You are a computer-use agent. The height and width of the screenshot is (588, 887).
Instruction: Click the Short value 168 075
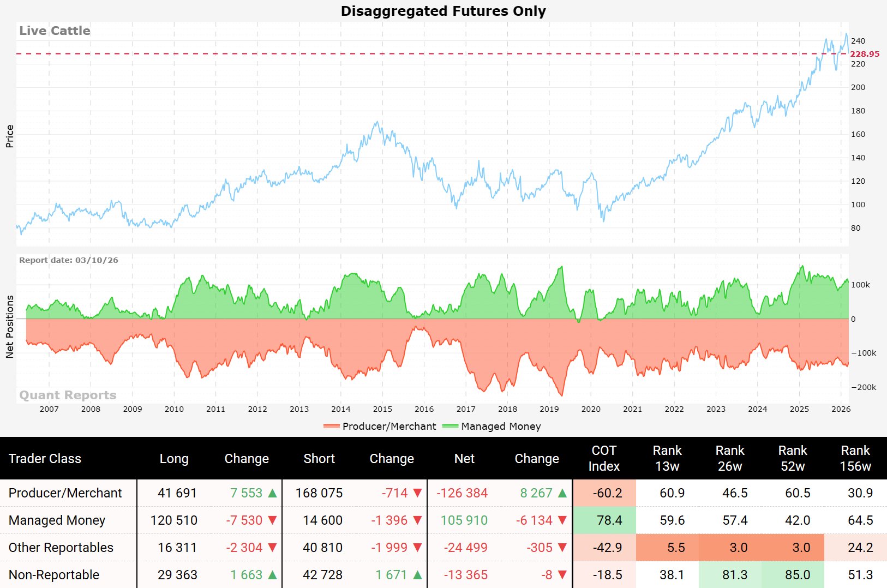tap(319, 493)
